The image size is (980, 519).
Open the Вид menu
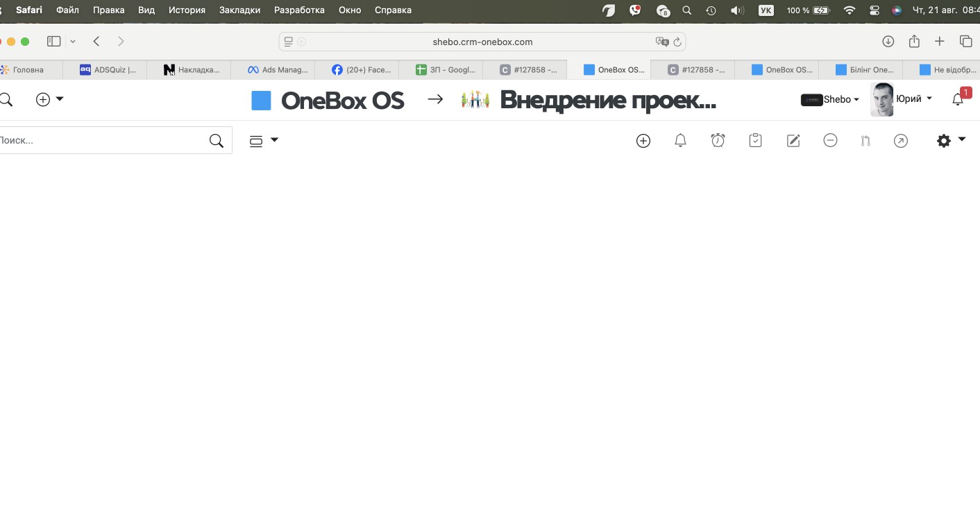[x=146, y=10]
